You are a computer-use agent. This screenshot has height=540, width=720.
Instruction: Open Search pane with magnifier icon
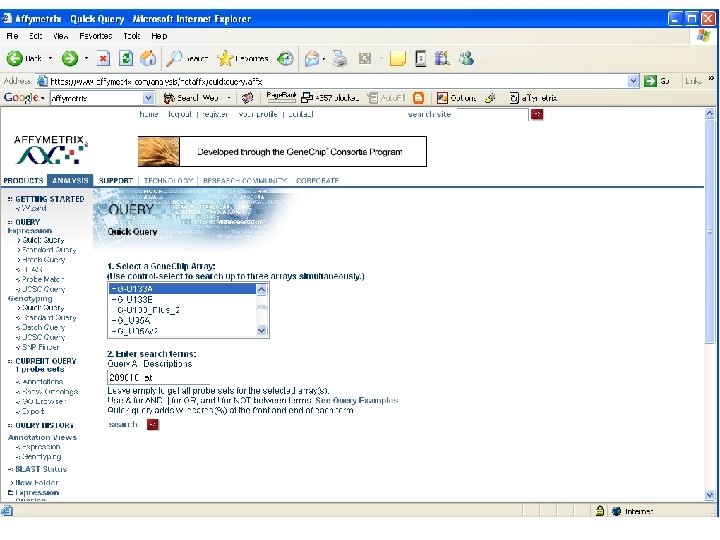pos(174,58)
